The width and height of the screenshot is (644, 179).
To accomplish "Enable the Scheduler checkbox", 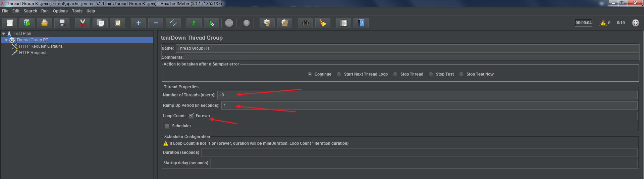I will [x=167, y=126].
